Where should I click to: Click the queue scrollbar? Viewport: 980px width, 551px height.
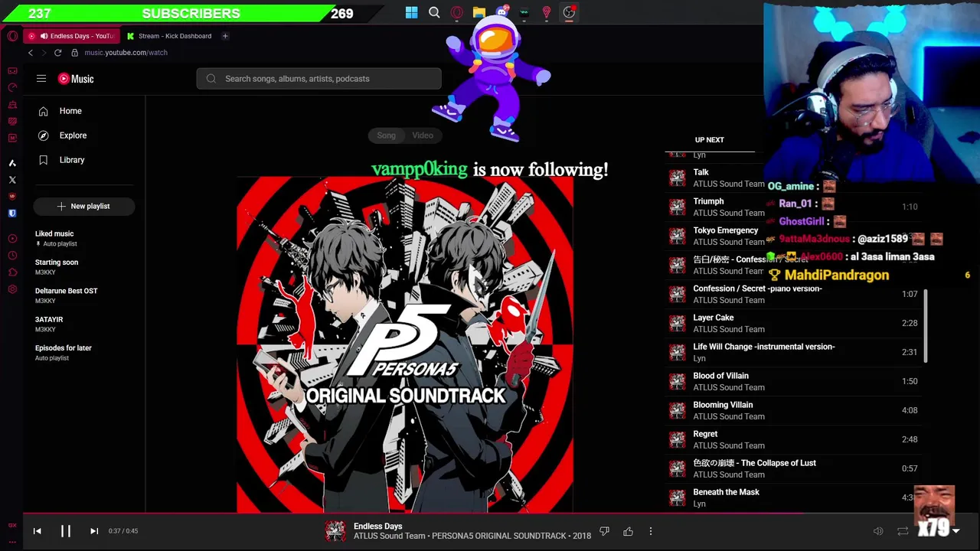pyautogui.click(x=926, y=327)
